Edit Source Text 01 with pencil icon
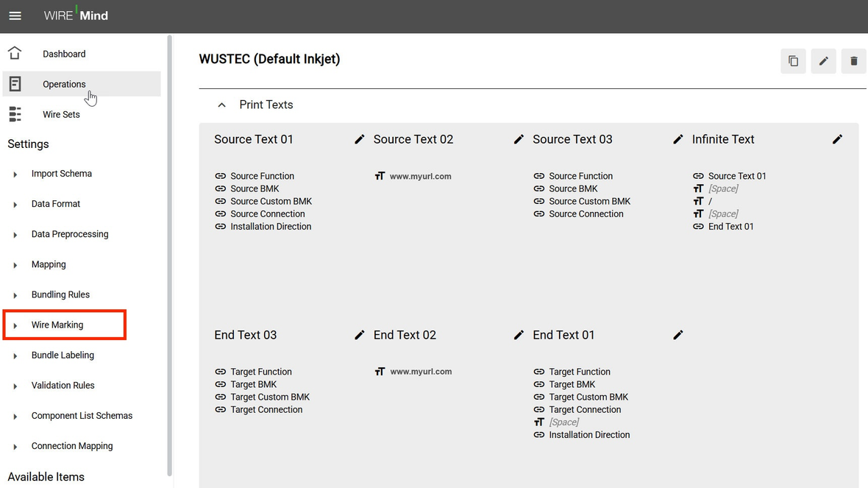Viewport: 868px width, 488px height. [x=359, y=140]
